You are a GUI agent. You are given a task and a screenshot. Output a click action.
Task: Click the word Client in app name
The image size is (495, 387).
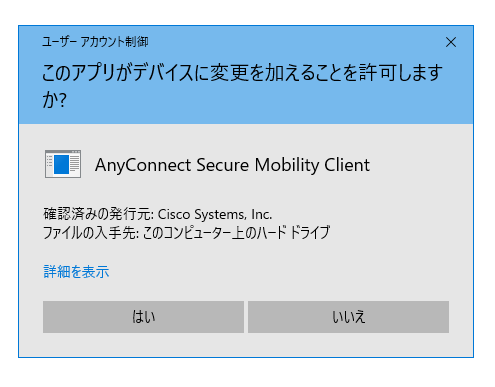(x=347, y=165)
